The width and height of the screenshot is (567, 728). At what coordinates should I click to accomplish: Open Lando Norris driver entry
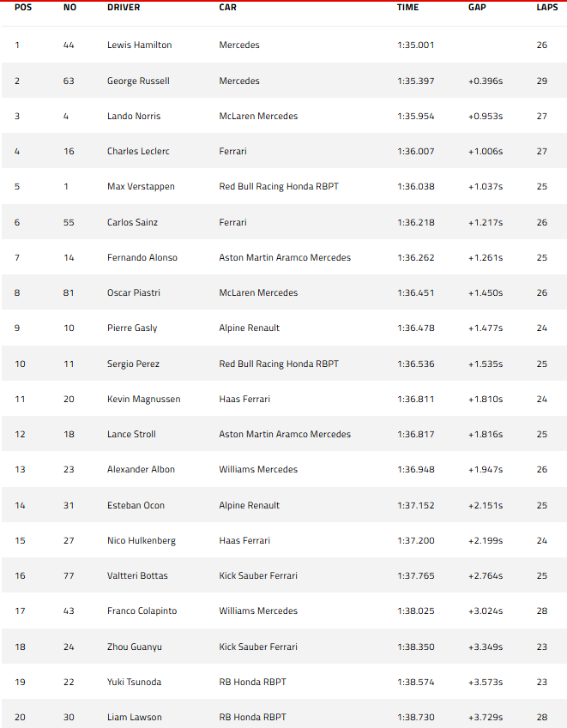pos(133,117)
